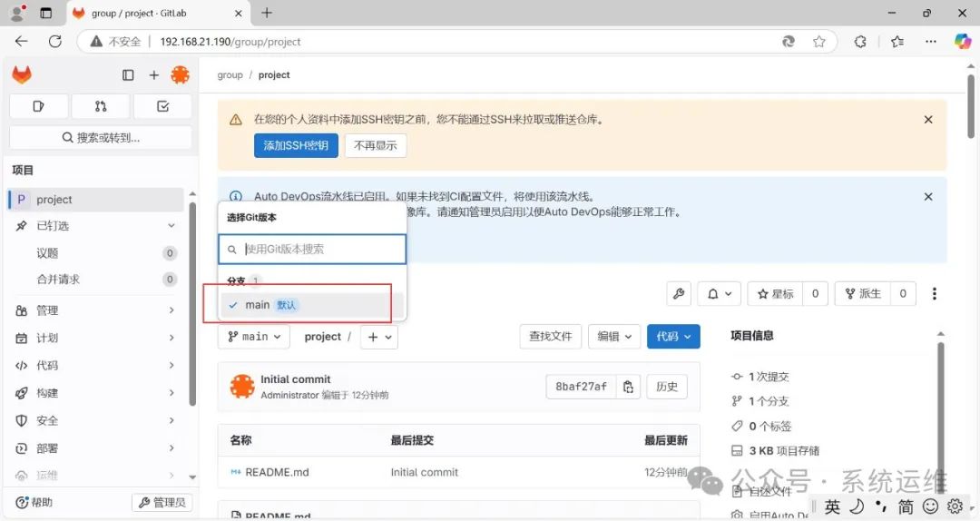Open merge requests shortcut icon
The height and width of the screenshot is (521, 980).
101,106
